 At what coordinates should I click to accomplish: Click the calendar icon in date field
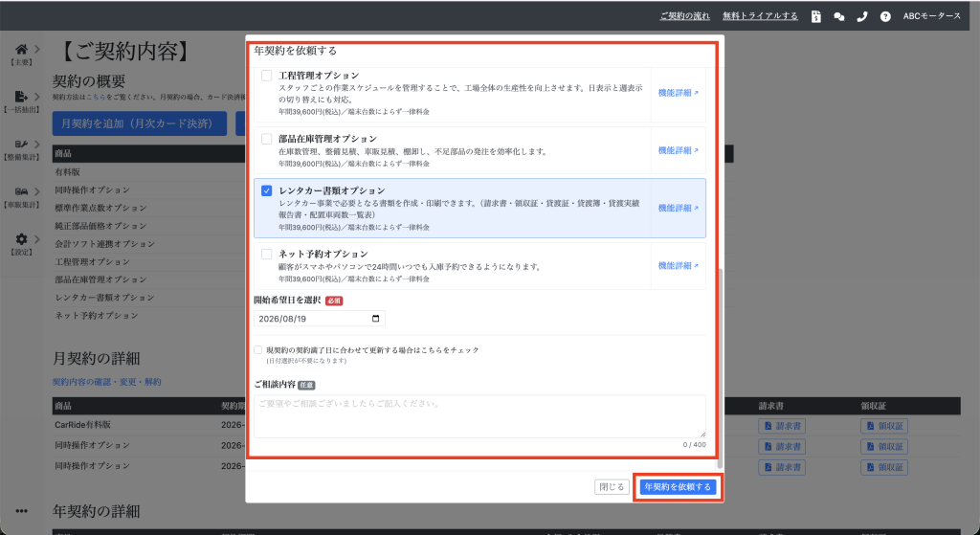coord(375,319)
